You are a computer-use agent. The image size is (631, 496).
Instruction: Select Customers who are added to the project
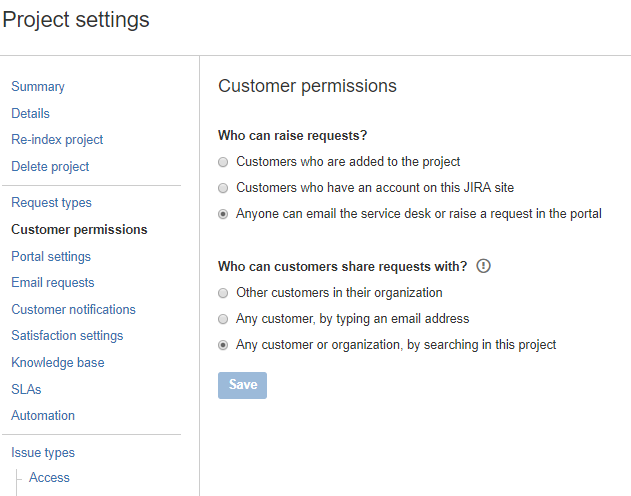click(x=224, y=161)
